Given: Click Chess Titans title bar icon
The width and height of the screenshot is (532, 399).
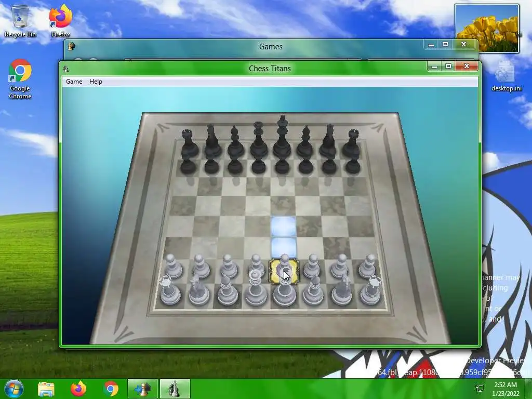Looking at the screenshot, I should click(x=66, y=69).
